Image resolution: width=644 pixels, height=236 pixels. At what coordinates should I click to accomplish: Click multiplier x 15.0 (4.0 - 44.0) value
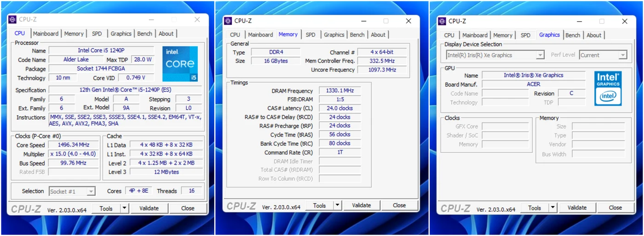[x=74, y=154]
